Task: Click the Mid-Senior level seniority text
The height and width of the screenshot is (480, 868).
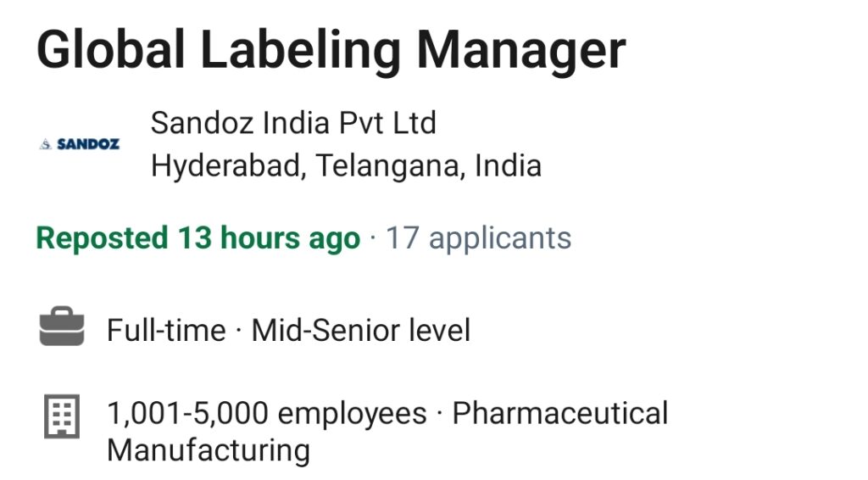Action: pyautogui.click(x=361, y=331)
